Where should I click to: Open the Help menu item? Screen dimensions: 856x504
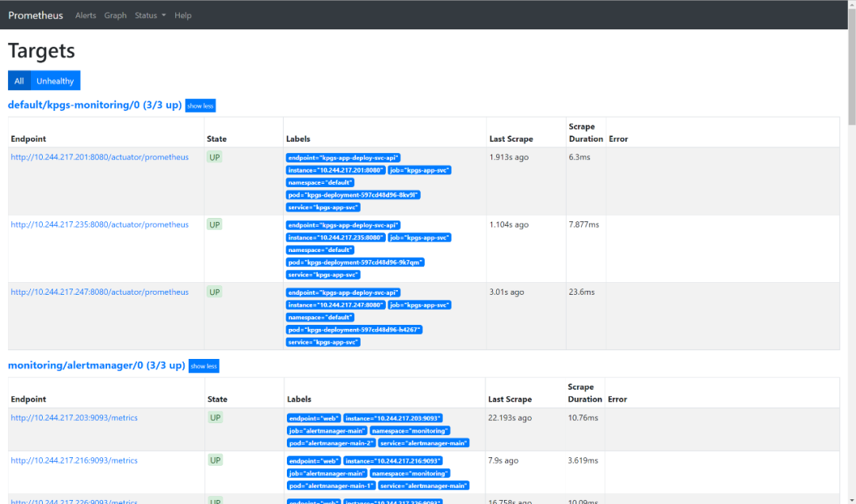(183, 15)
